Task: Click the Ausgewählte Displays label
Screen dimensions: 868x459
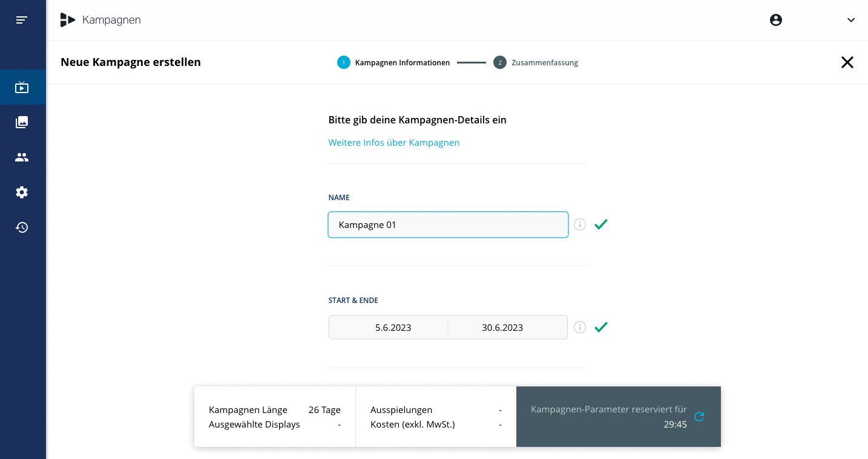Action: [254, 425]
